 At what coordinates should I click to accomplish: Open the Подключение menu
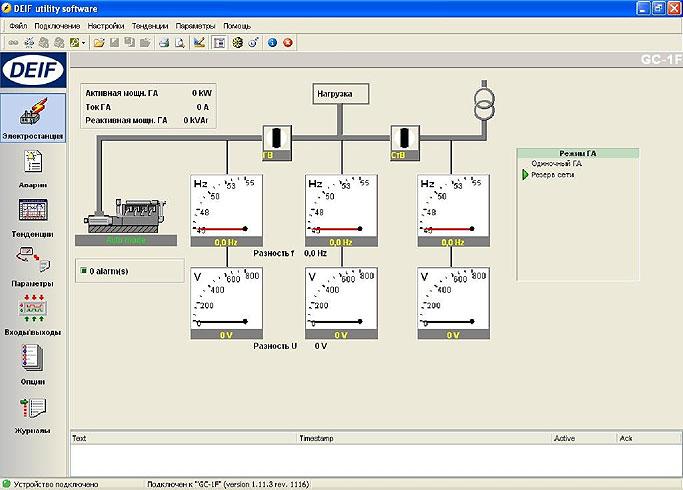[57, 26]
